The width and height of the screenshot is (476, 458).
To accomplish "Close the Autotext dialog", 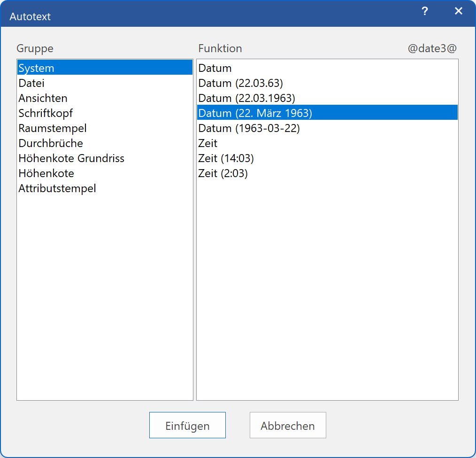I will point(458,12).
